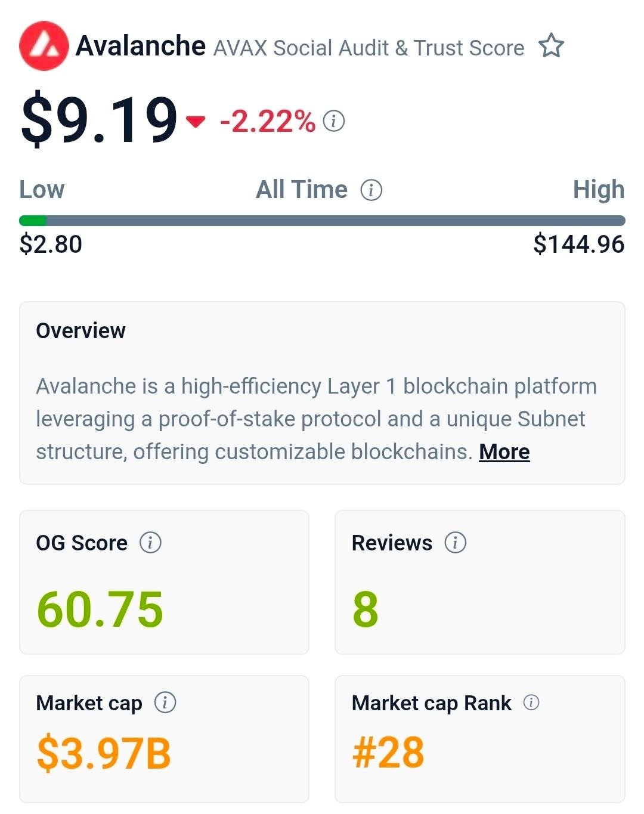Image resolution: width=644 pixels, height=814 pixels.
Task: Click the all-time price range bar
Action: click(x=322, y=221)
